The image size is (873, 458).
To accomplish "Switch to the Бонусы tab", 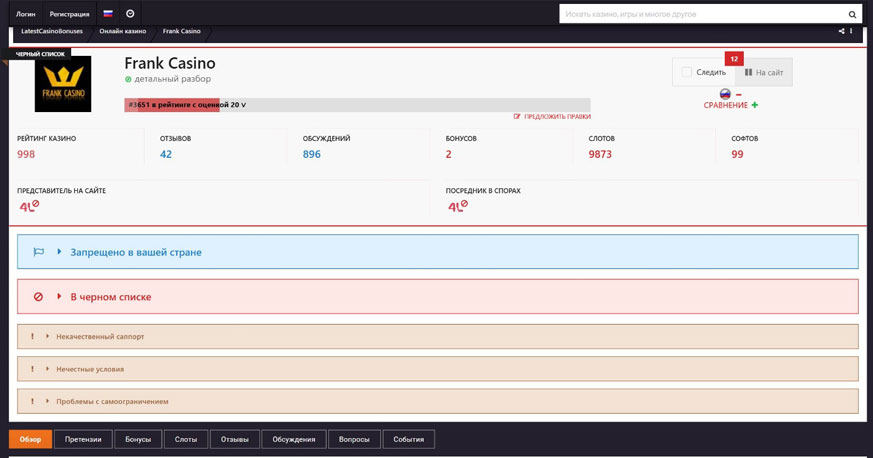I will (138, 439).
